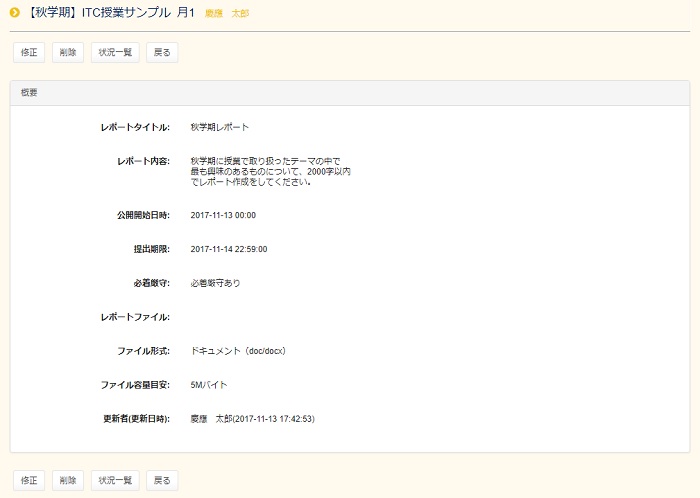
Task: Click 削除 in the upper button row
Action: click(x=68, y=52)
